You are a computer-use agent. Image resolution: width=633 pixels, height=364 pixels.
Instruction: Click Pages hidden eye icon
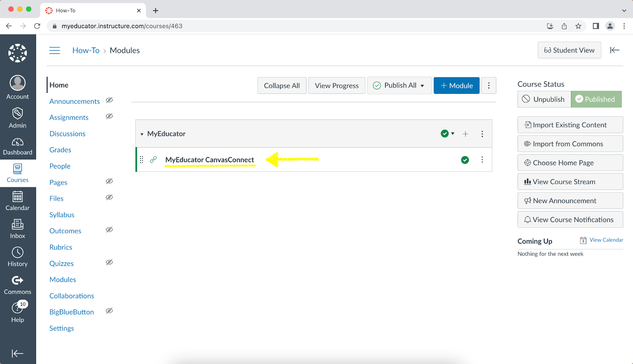tap(110, 181)
